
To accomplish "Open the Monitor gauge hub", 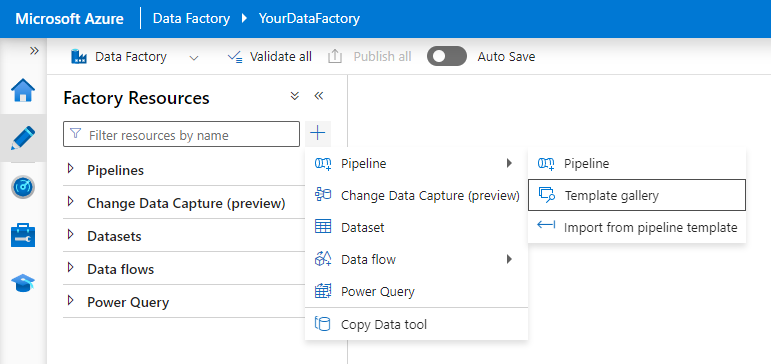I will [23, 187].
